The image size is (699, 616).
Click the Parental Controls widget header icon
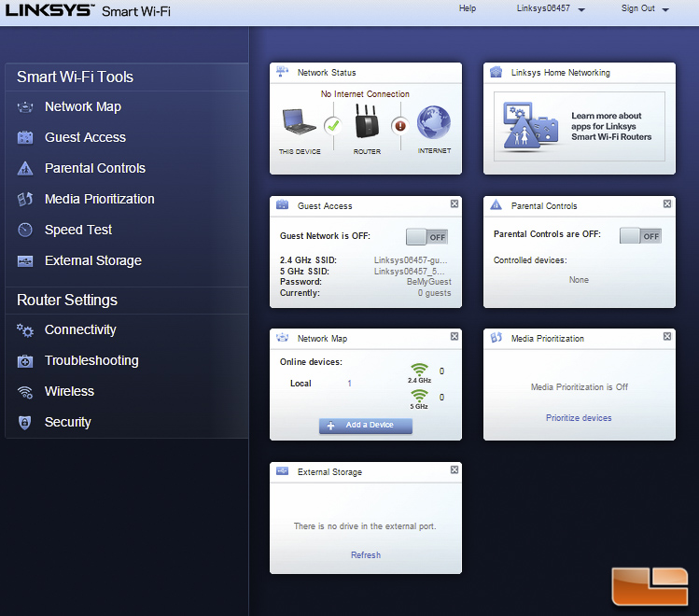496,205
